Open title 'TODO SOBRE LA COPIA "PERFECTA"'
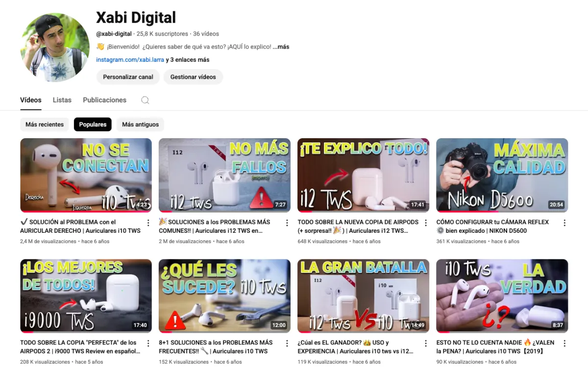Image resolution: width=588 pixels, height=371 pixels. [x=80, y=347]
